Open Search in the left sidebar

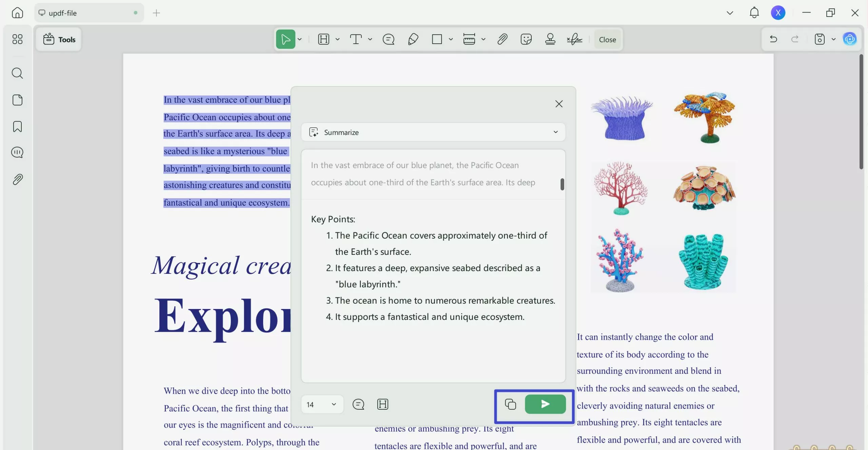(x=17, y=73)
